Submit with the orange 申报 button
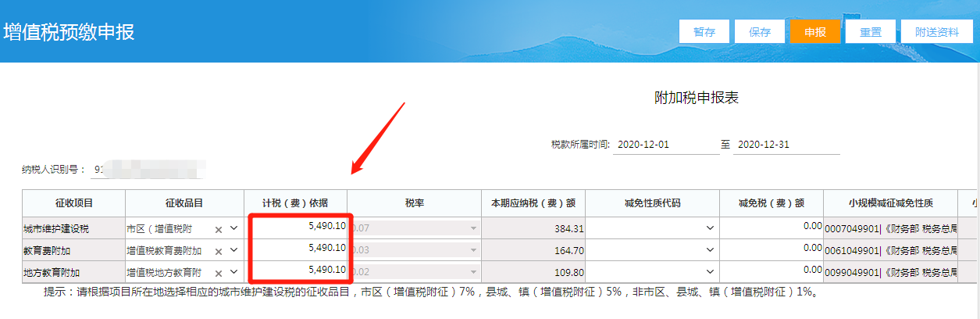This screenshot has height=319, width=980. 815,32
